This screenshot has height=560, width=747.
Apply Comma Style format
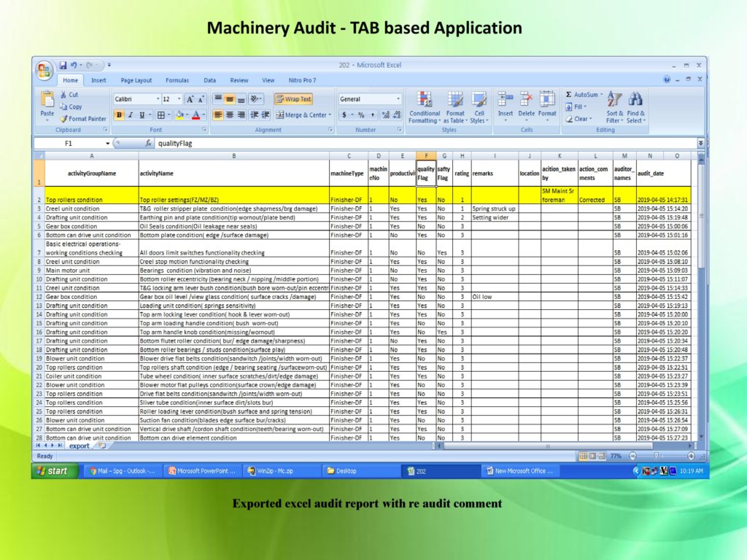(372, 114)
